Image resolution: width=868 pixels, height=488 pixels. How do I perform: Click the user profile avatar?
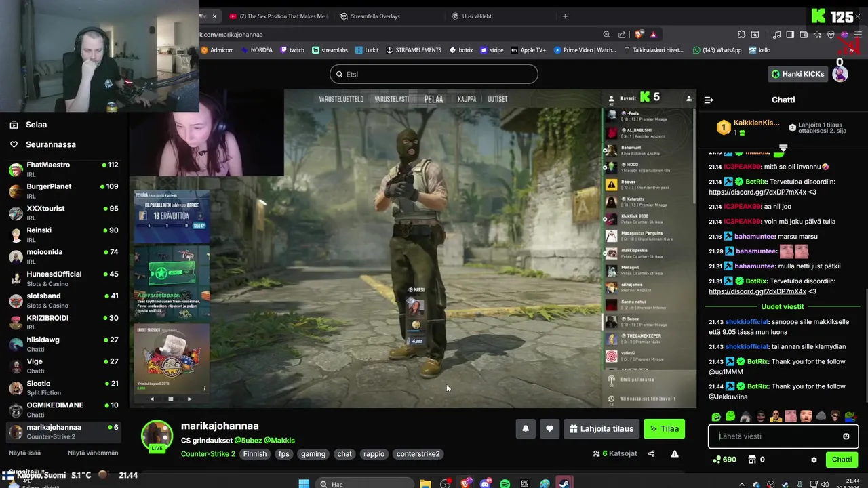[x=840, y=74]
